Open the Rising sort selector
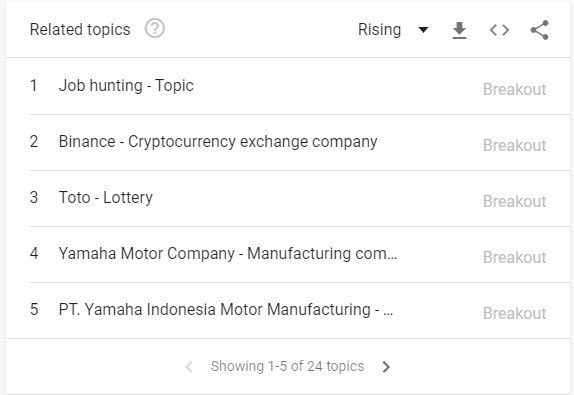This screenshot has height=395, width=574. [393, 30]
